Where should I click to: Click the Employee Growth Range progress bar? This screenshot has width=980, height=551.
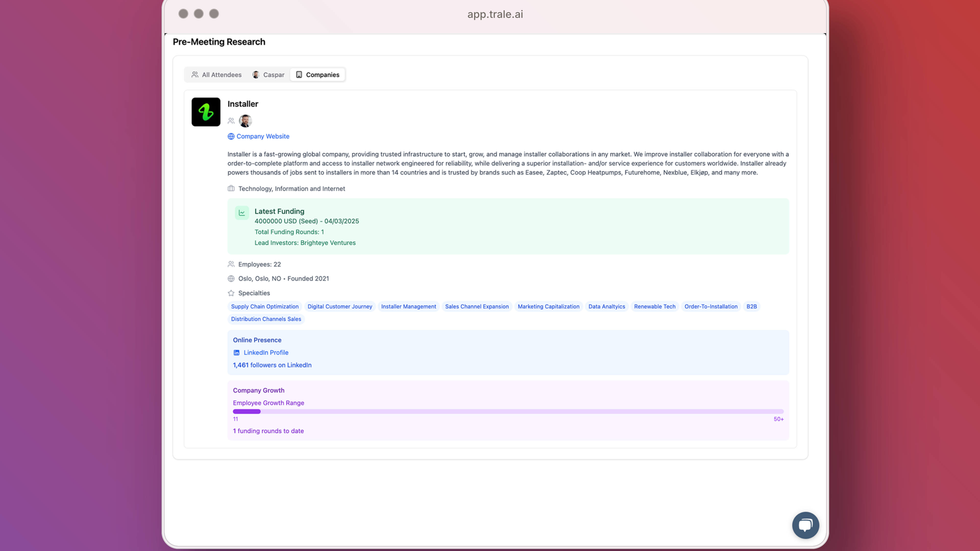pyautogui.click(x=508, y=411)
